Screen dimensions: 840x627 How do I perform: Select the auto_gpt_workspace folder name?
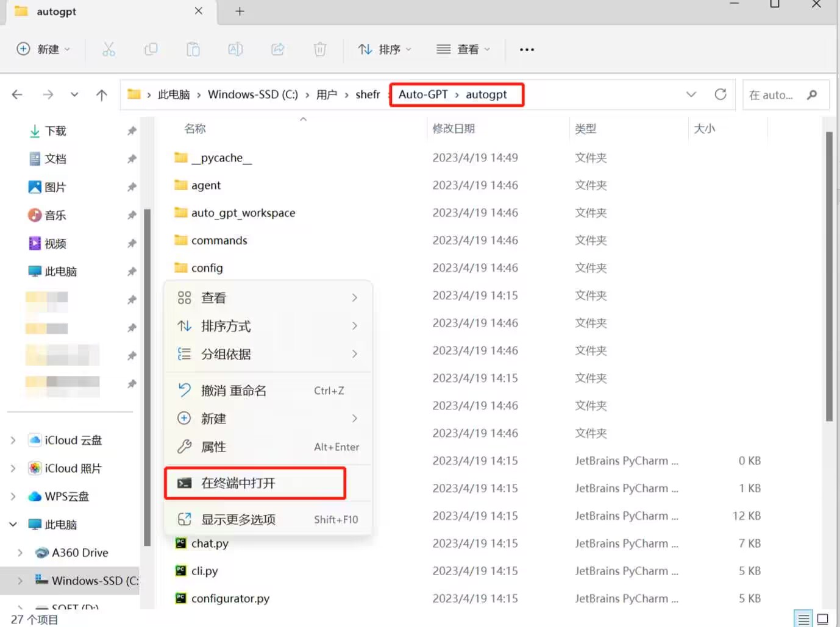pyautogui.click(x=243, y=213)
